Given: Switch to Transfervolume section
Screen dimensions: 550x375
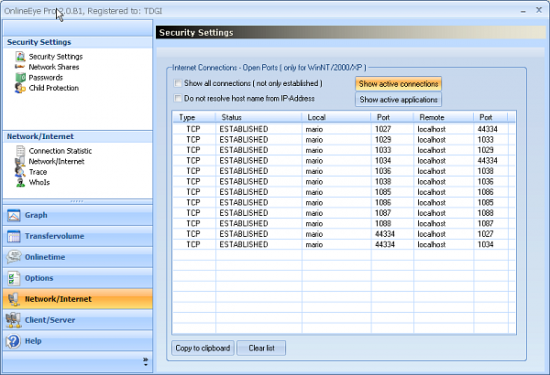Looking at the screenshot, I should tap(78, 236).
